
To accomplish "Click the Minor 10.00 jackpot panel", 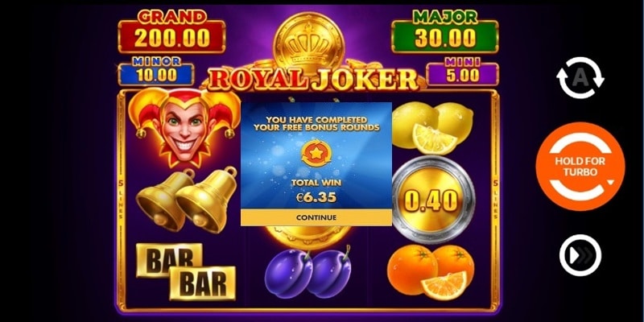I will 156,72.
